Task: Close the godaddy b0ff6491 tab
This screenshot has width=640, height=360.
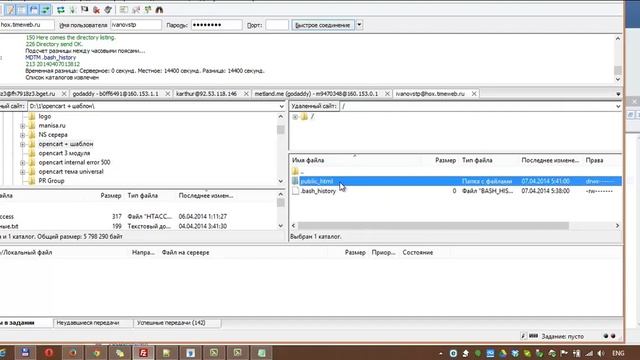Action: tap(167, 94)
